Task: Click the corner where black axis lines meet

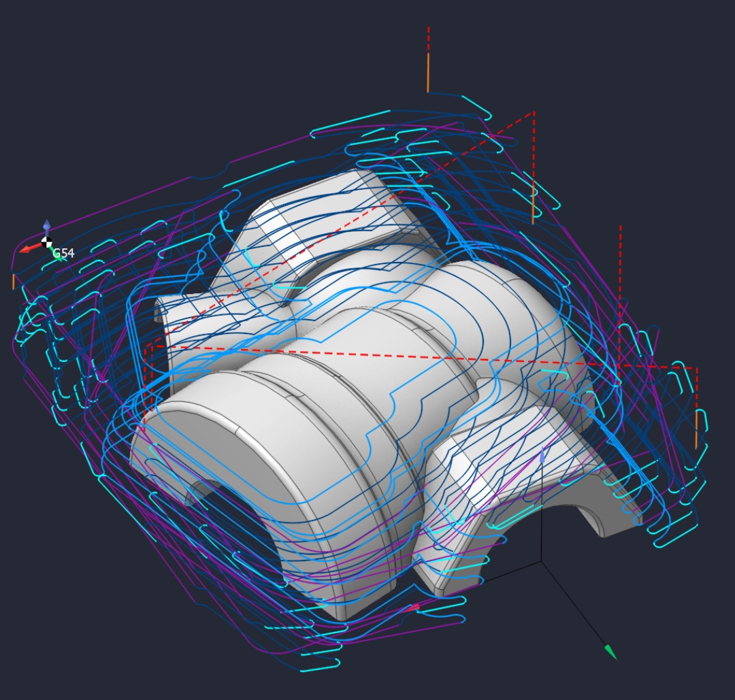Action: click(x=542, y=562)
